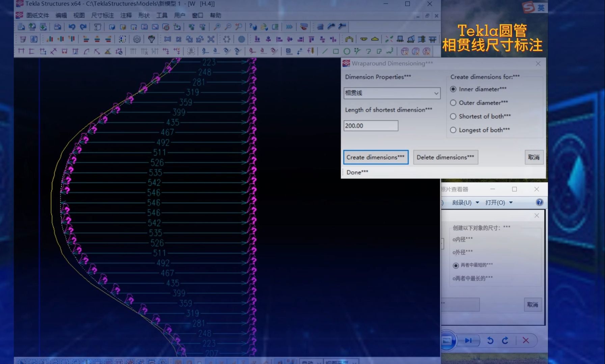
Task: Click the first drawing file icon in top toolbar
Action: click(21, 27)
